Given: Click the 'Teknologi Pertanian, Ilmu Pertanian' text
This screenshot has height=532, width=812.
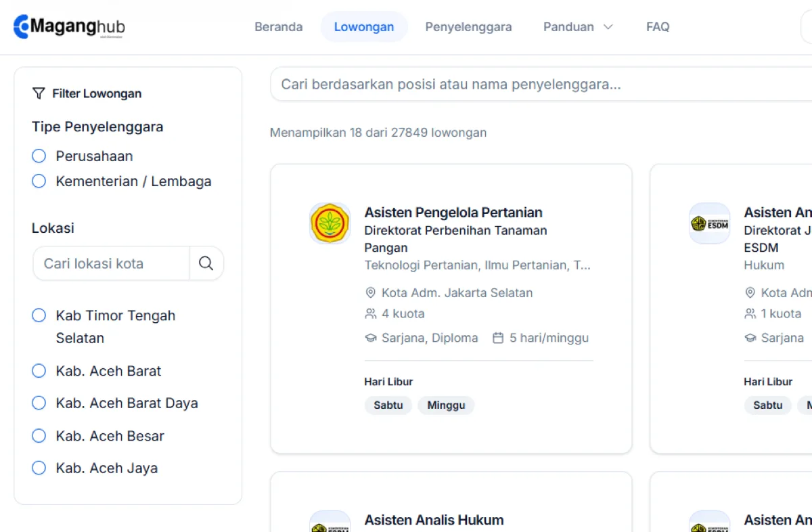Looking at the screenshot, I should (x=478, y=265).
